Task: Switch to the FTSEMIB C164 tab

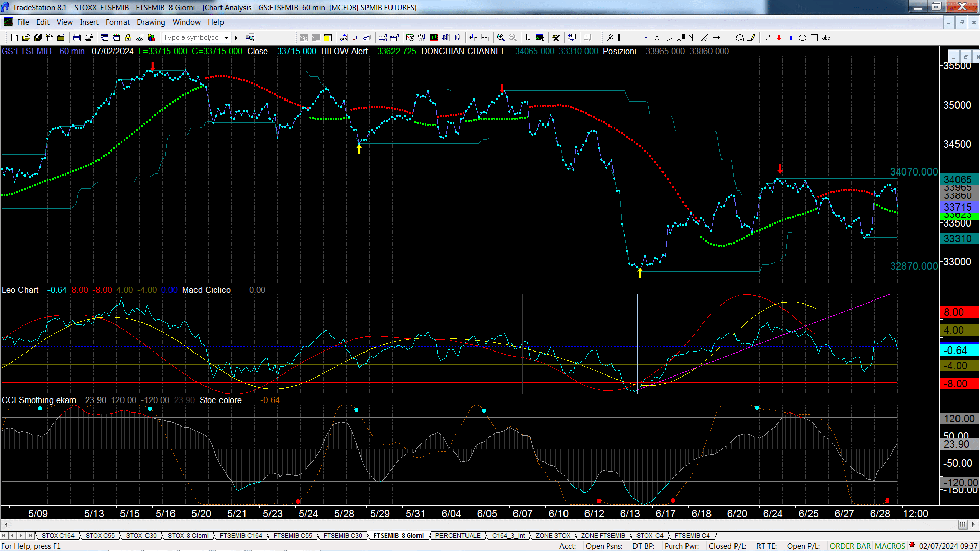Action: click(241, 536)
